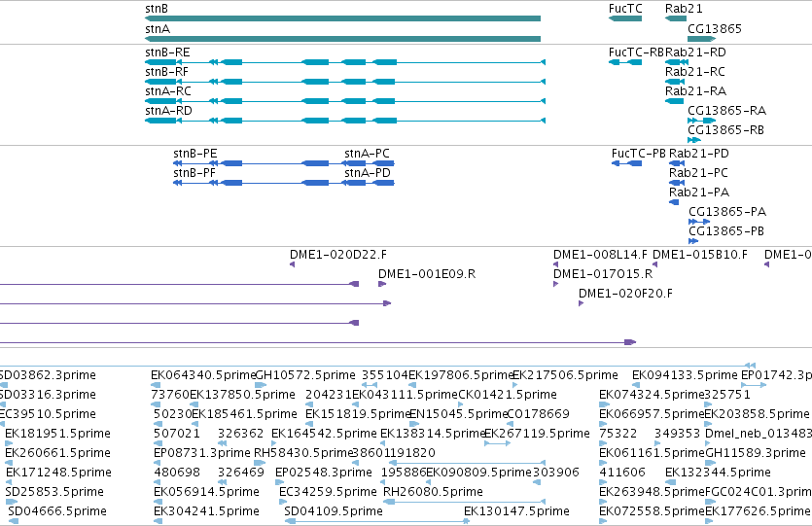
Task: Open clone end DME1-017O15.R
Action: (x=603, y=274)
